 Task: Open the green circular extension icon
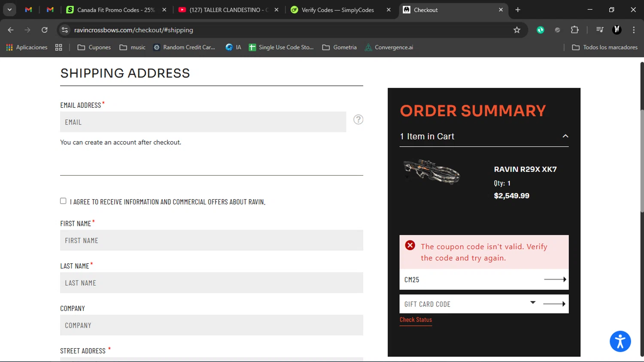coord(541,30)
